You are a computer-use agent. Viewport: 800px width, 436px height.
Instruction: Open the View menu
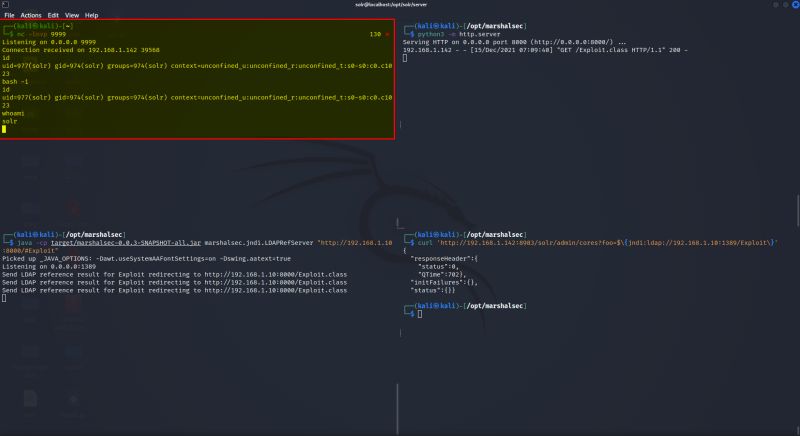pyautogui.click(x=72, y=15)
